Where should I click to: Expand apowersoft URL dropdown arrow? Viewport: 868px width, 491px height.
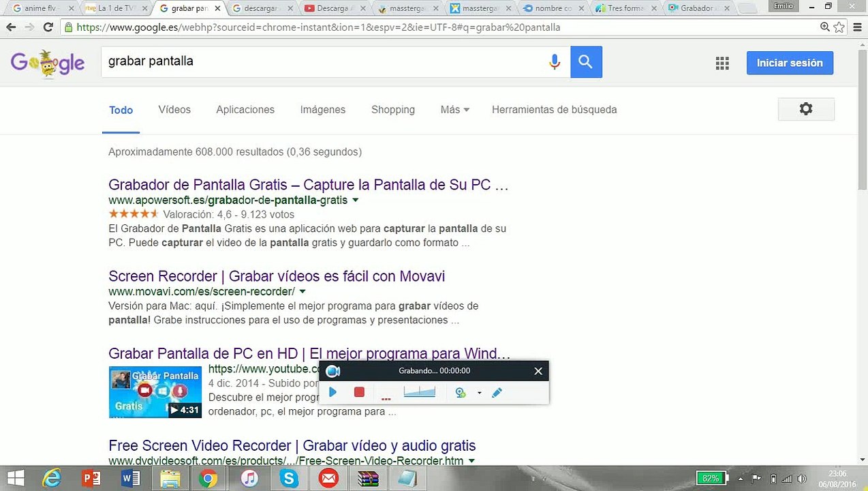coord(355,200)
